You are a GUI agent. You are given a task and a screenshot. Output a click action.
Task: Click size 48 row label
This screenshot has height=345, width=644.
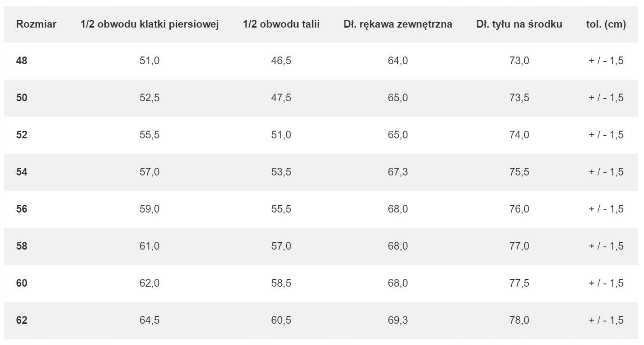click(22, 61)
